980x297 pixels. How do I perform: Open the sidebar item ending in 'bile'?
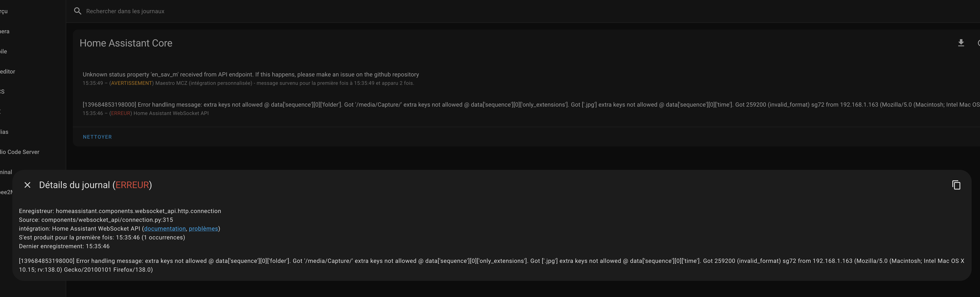[3, 51]
